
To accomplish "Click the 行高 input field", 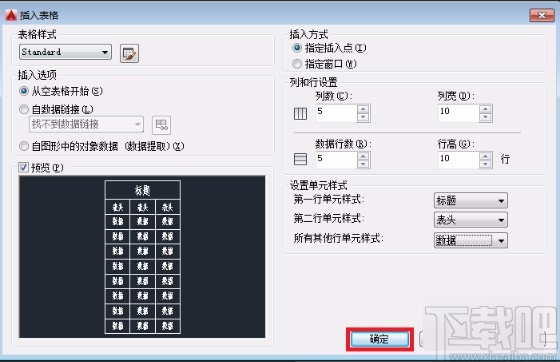I will pyautogui.click(x=459, y=160).
